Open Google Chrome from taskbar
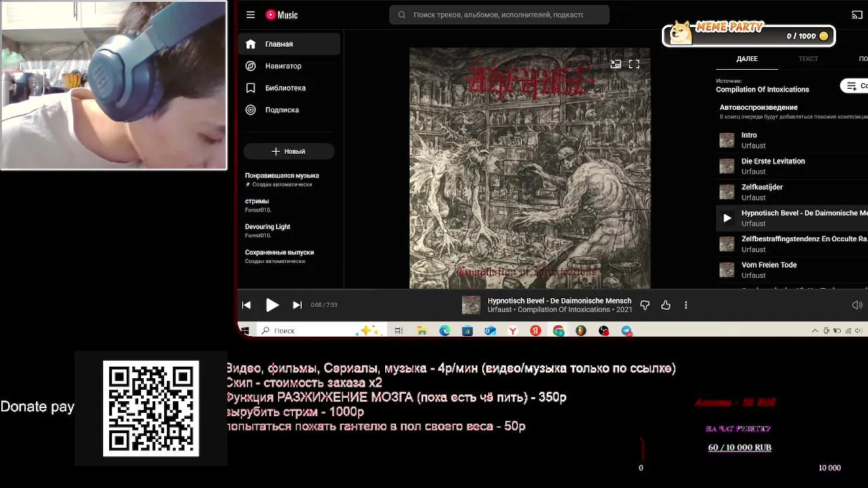Image resolution: width=868 pixels, height=488 pixels. click(558, 331)
